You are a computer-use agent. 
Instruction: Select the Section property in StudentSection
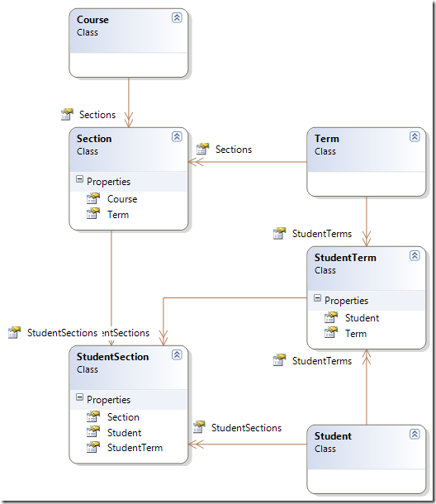pos(123,417)
